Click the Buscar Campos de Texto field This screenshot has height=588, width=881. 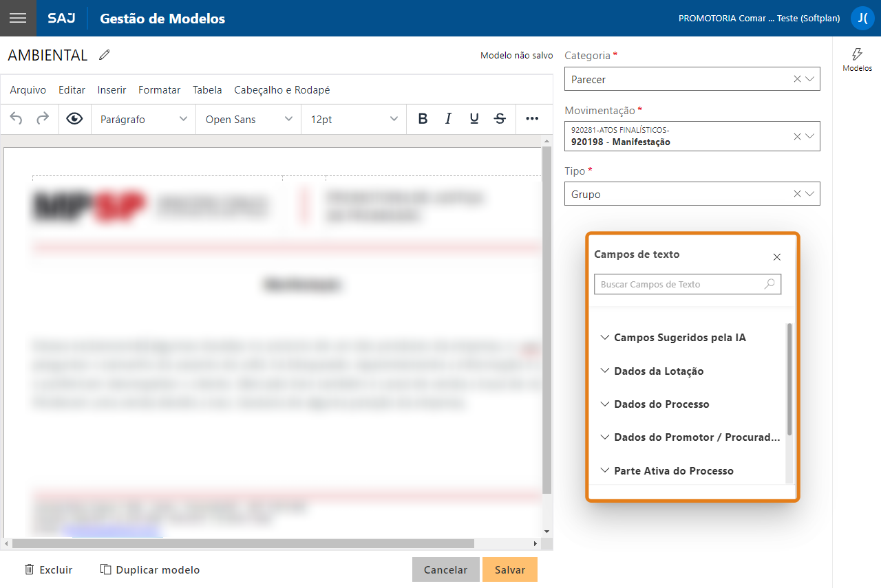[x=680, y=284]
